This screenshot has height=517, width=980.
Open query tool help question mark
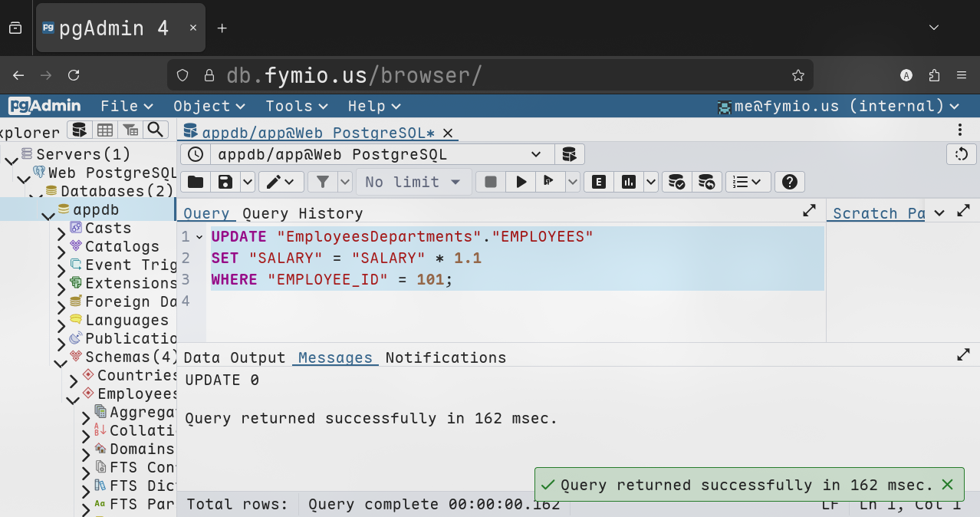point(790,182)
